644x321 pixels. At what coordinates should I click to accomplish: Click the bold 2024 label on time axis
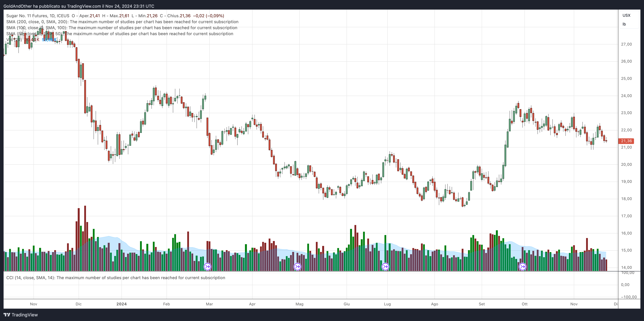(121, 304)
